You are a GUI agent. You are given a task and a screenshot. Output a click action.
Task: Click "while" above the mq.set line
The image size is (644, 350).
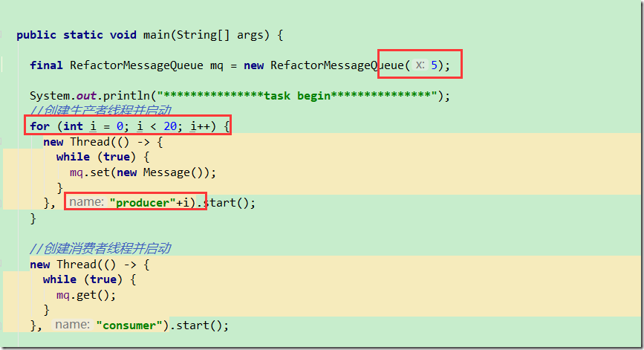(73, 157)
